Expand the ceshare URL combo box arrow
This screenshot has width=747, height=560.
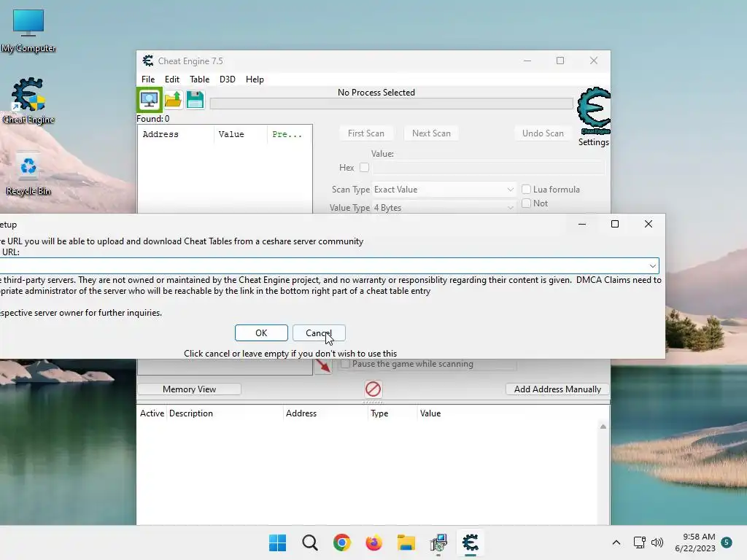pyautogui.click(x=653, y=265)
